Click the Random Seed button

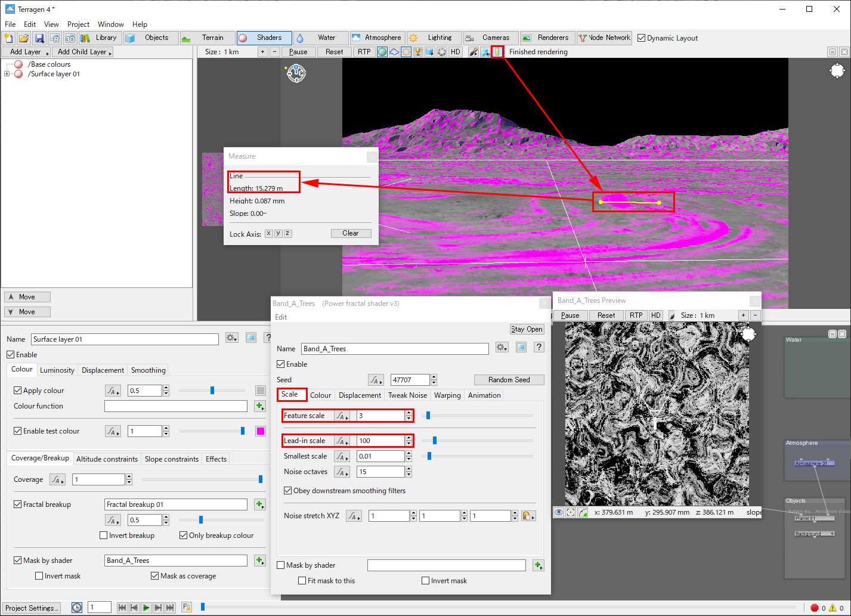coord(509,380)
